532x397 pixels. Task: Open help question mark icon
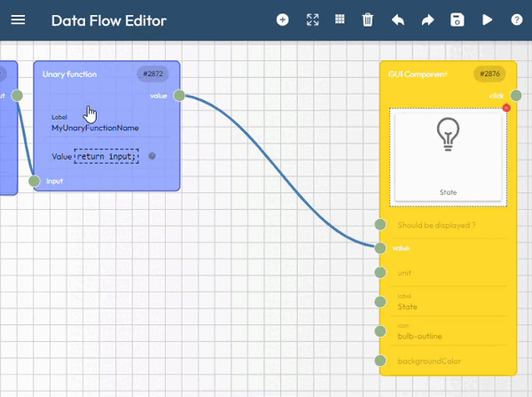[516, 19]
